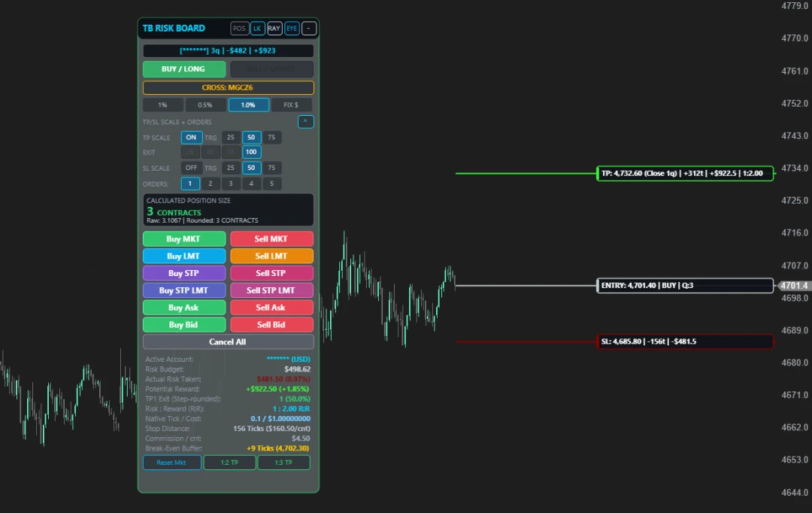Image resolution: width=812 pixels, height=513 pixels.
Task: Set TP SCALE trigger to 50
Action: tap(251, 138)
